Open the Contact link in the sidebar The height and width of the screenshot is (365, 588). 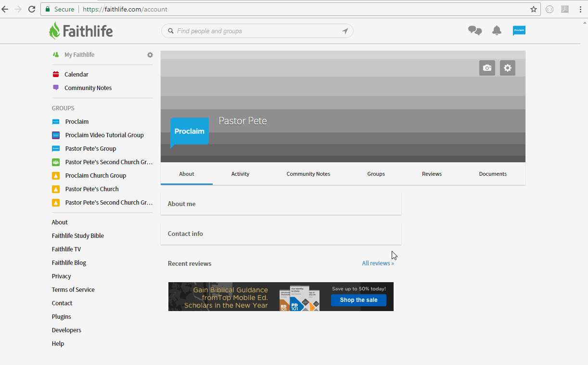62,303
